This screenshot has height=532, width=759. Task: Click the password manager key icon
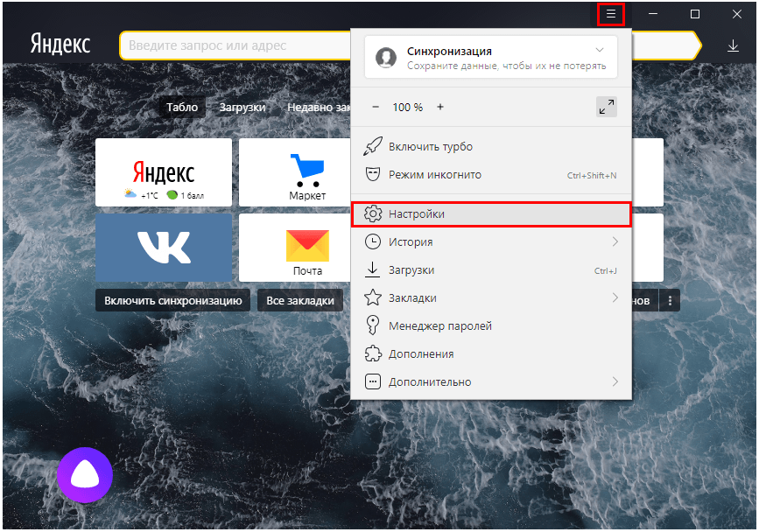[x=373, y=325]
